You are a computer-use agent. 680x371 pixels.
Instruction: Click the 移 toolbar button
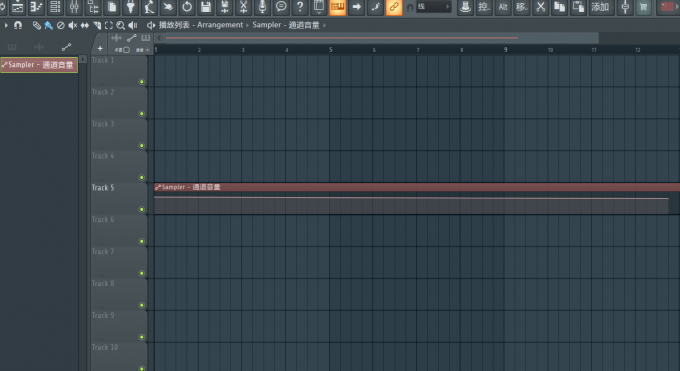[x=522, y=7]
